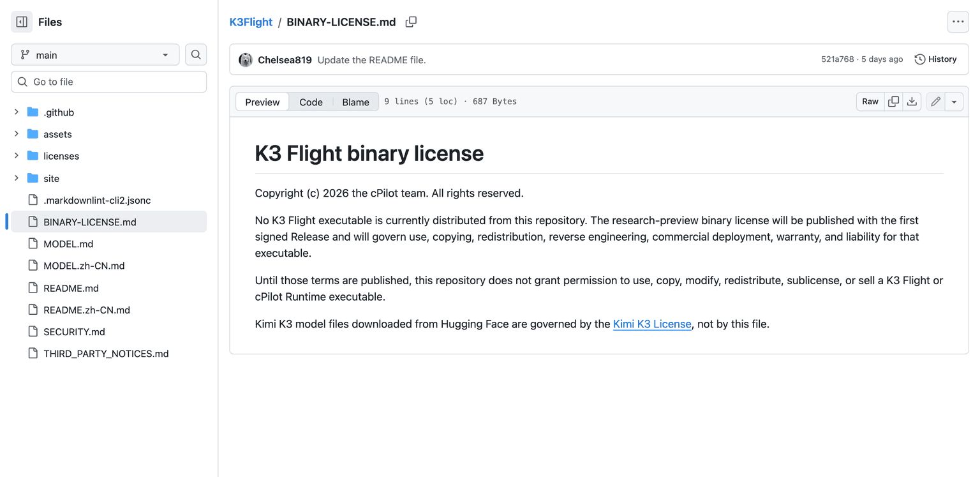
Task: View file History
Action: coord(935,59)
